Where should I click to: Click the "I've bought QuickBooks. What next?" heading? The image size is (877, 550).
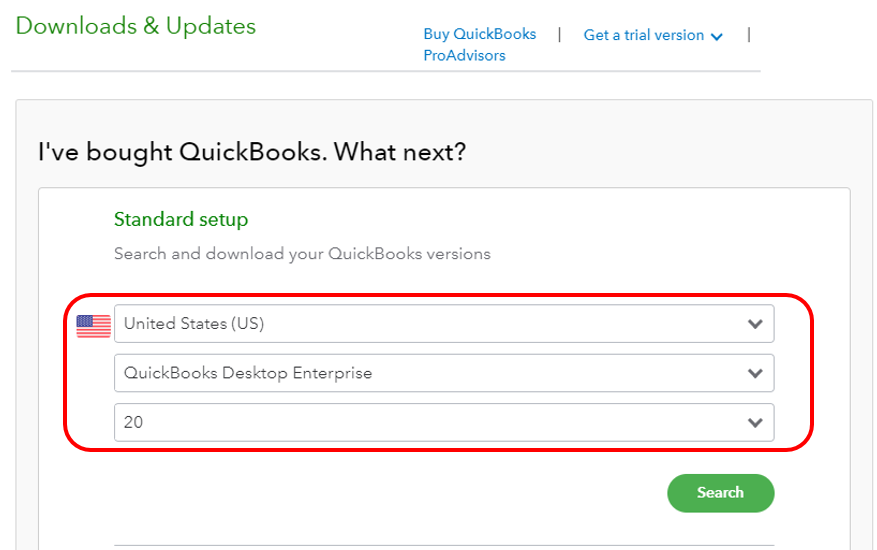pyautogui.click(x=252, y=152)
